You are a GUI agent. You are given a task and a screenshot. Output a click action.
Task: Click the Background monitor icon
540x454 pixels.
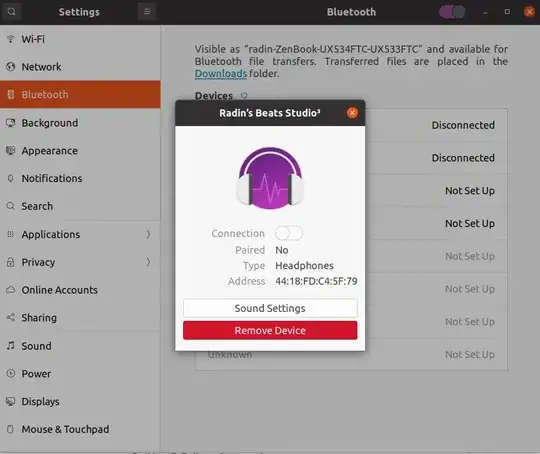(x=11, y=123)
